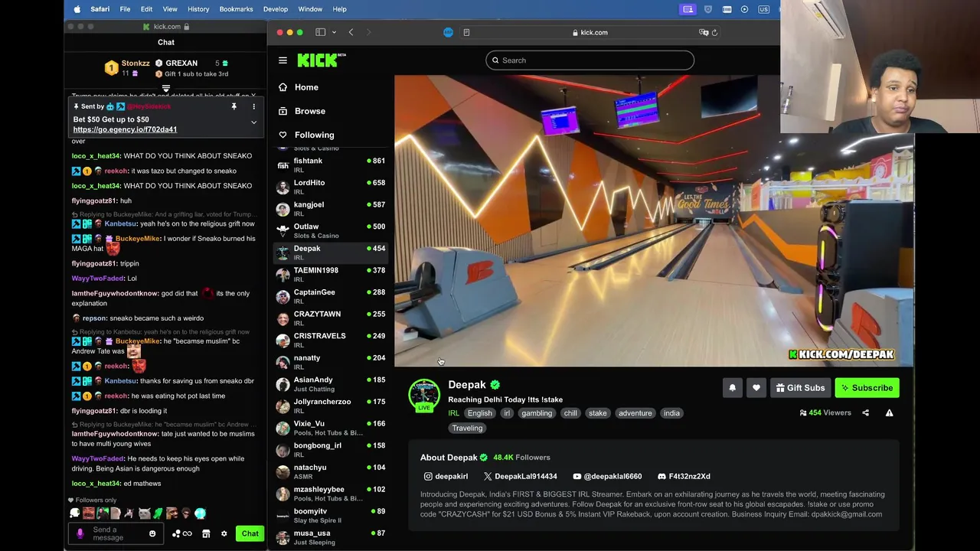Open deepakirl Instagram link

(x=446, y=476)
